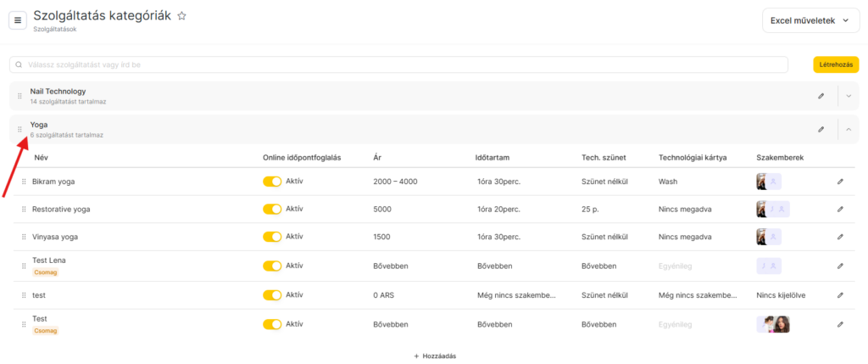This screenshot has width=868, height=364.
Task: Edit Test Lena package pencil icon
Action: click(x=840, y=266)
